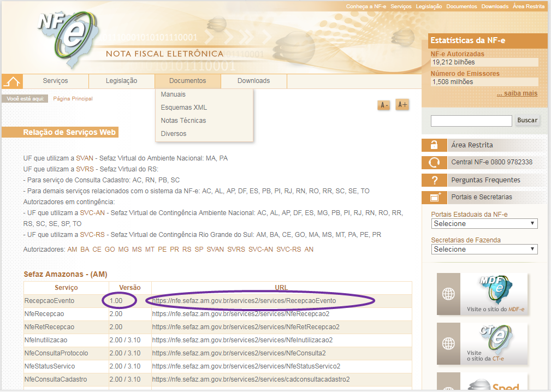This screenshot has width=551, height=392.
Task: Open the Legislação menu
Action: coord(122,81)
